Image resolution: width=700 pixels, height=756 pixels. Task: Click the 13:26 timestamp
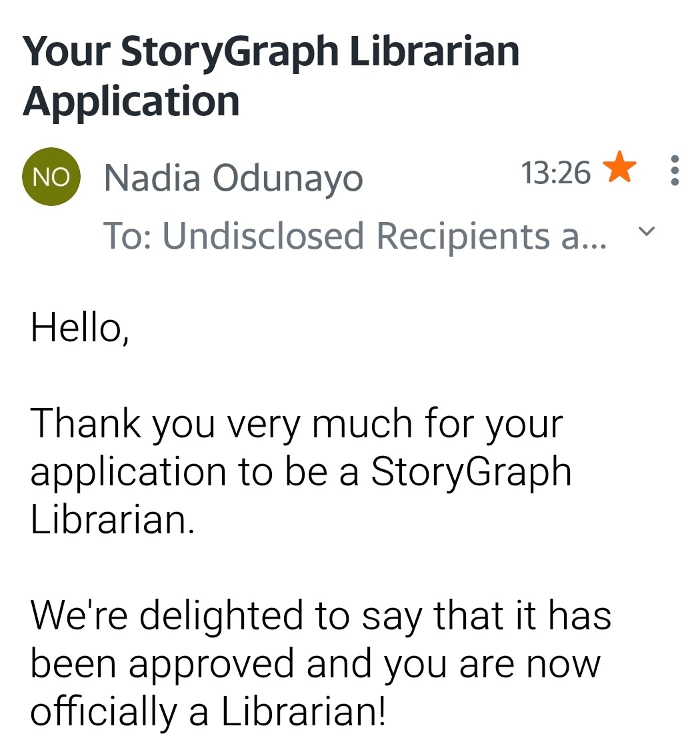555,173
